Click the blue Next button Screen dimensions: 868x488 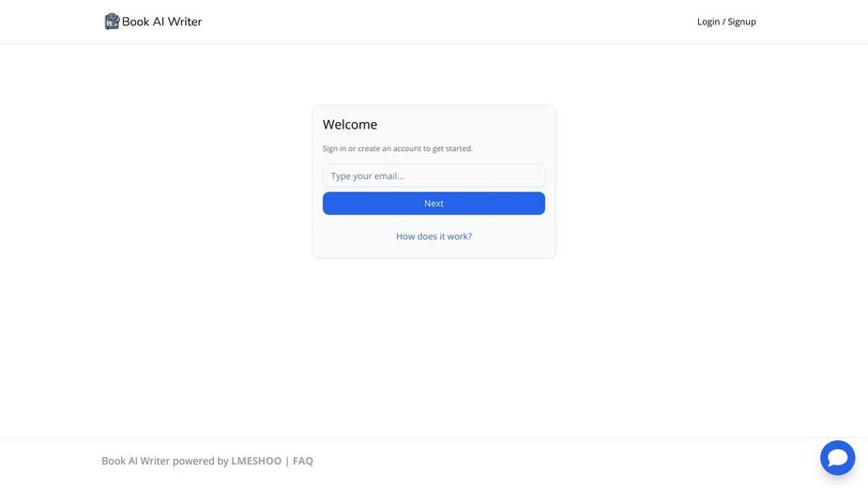(x=434, y=204)
